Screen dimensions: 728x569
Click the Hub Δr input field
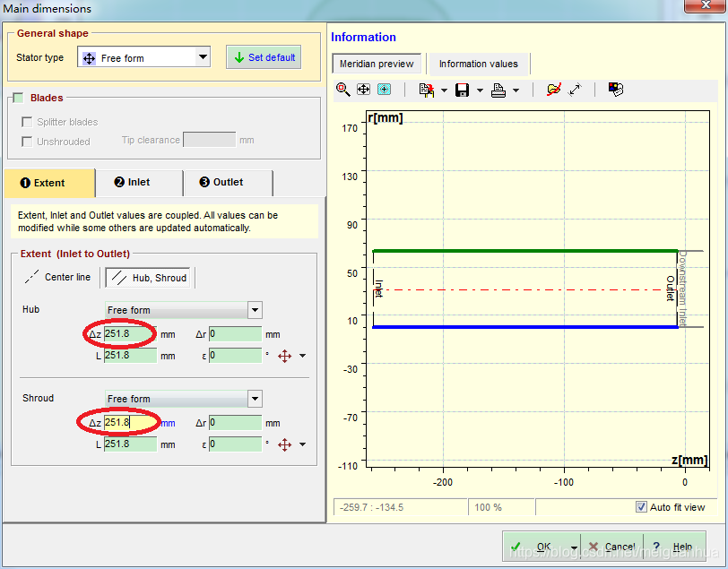tap(236, 333)
